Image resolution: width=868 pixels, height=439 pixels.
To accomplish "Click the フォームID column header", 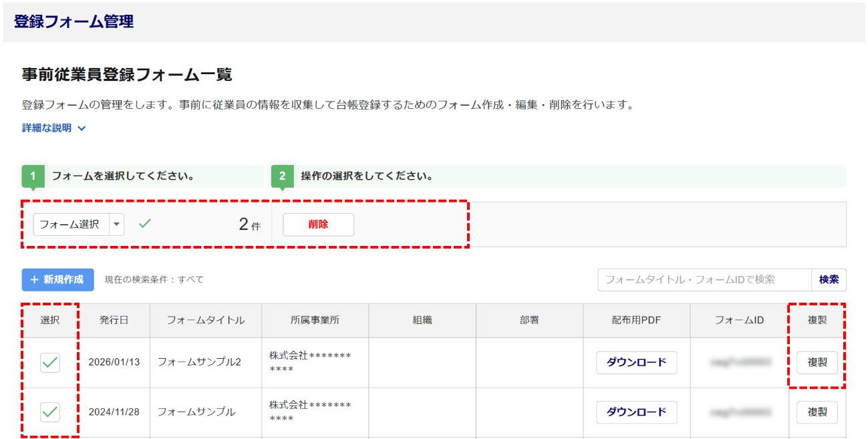I will [x=739, y=320].
